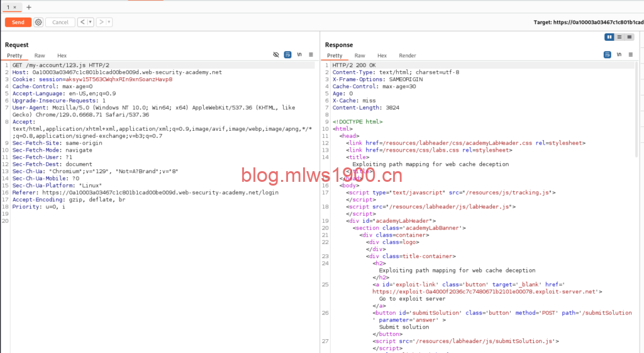Add a new Repeater tab

[x=29, y=8]
